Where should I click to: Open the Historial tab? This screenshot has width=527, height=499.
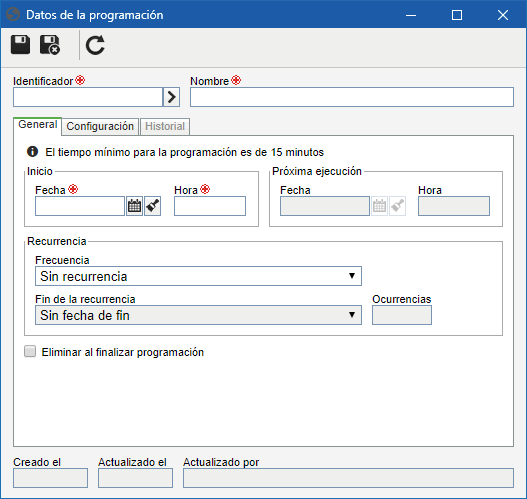[x=165, y=126]
